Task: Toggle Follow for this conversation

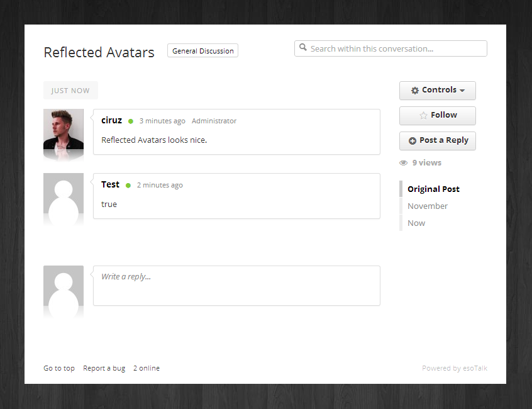Action: (438, 116)
